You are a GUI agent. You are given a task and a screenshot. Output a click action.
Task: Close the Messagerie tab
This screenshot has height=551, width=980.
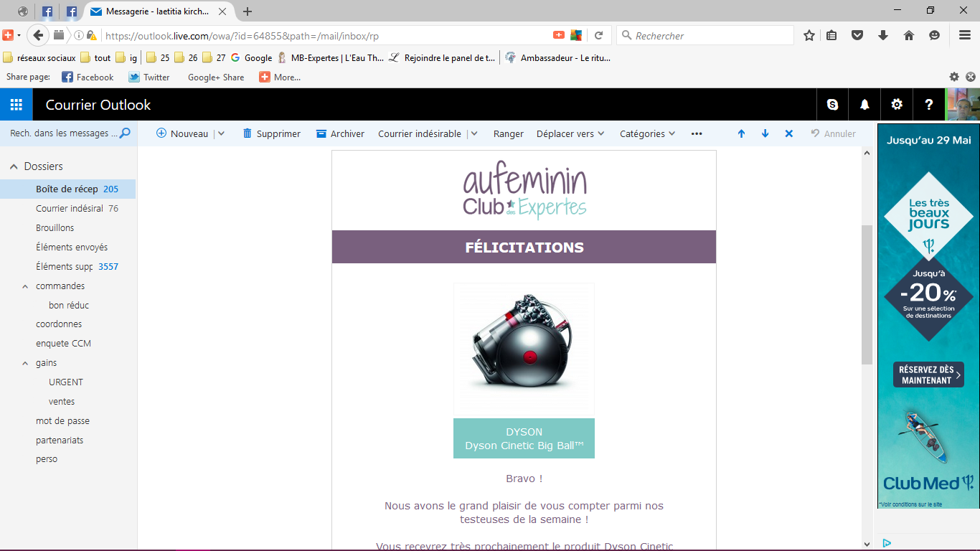223,11
